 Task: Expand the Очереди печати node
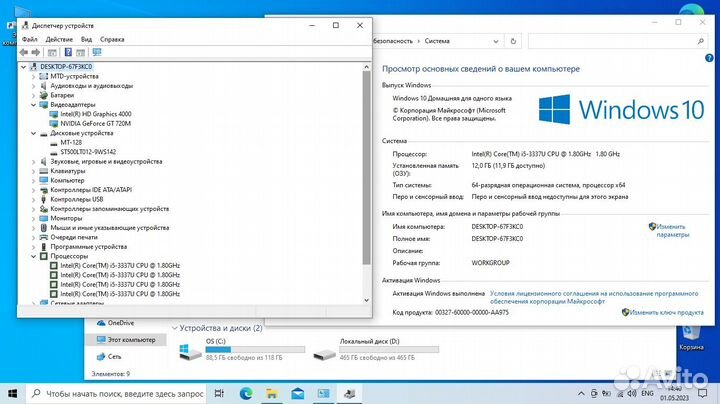coord(34,237)
